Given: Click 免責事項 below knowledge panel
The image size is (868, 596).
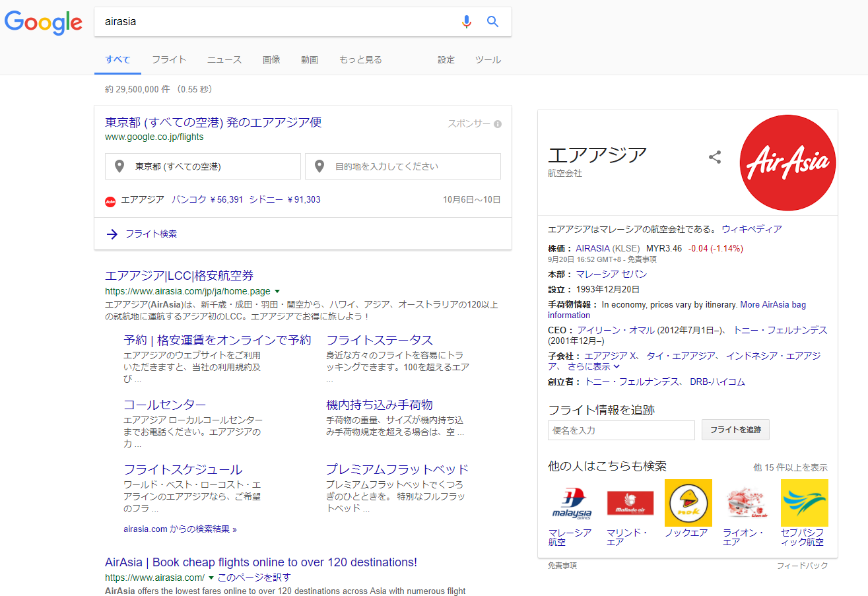Looking at the screenshot, I should (562, 566).
